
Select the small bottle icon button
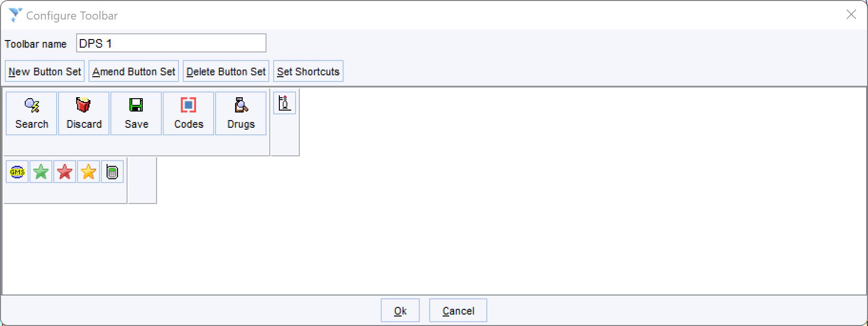[x=285, y=103]
